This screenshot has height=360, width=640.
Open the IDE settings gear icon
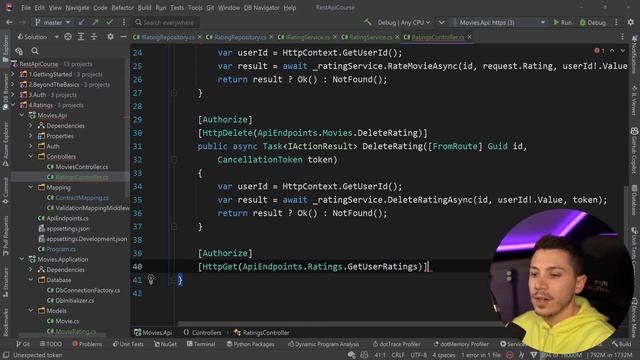631,22
